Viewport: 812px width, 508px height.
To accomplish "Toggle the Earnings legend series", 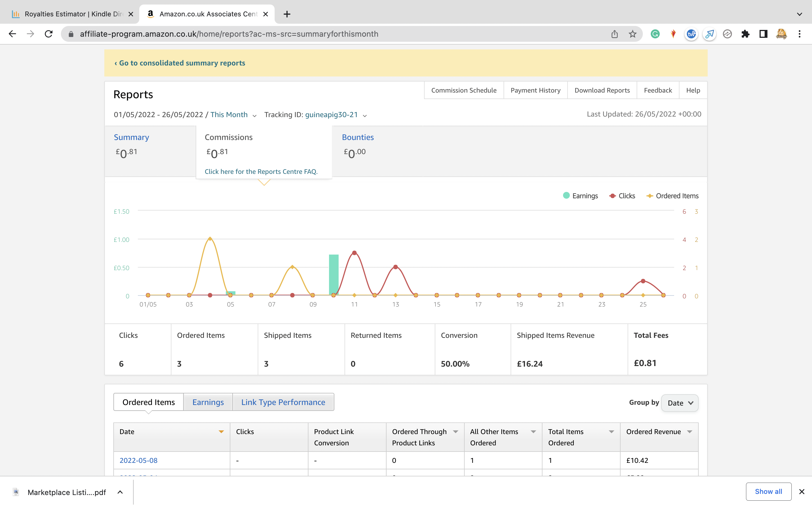I will click(581, 196).
